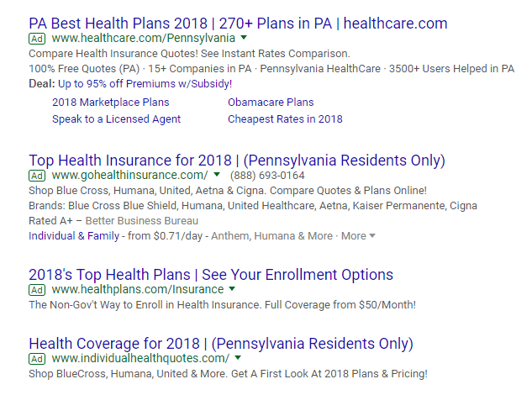Click the Ad badge next to individualhealthquotes.com
This screenshot has height=395, width=532.
37,359
